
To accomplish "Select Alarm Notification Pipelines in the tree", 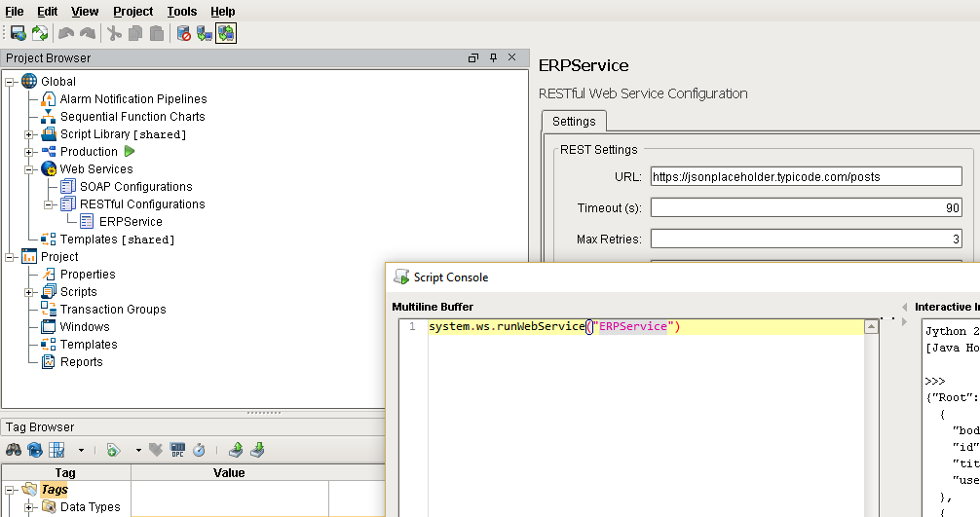I will (133, 98).
